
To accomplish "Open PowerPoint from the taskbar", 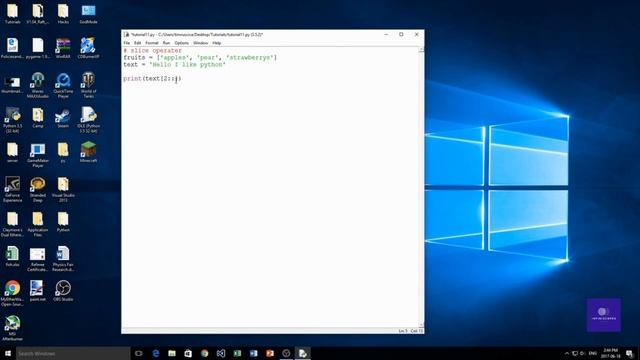I will pyautogui.click(x=270, y=353).
